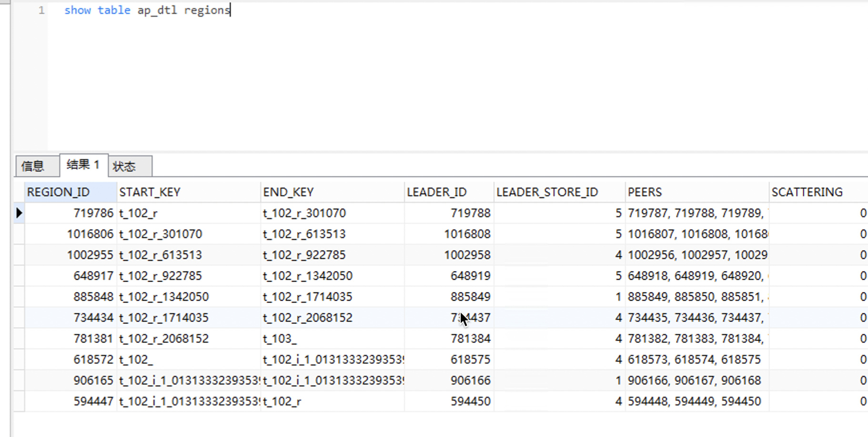Screen dimensions: 868x437
Task: Click line number 1 in the editor gutter
Action: 41,10
